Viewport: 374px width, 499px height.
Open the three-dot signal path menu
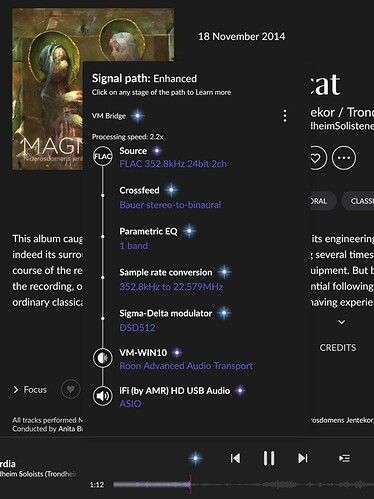pos(285,116)
